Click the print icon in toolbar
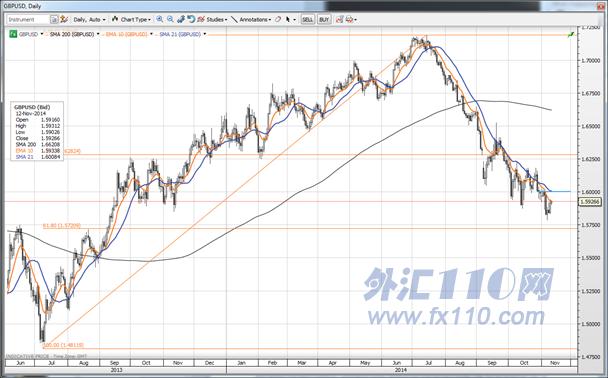This screenshot has width=608, height=378. click(349, 19)
